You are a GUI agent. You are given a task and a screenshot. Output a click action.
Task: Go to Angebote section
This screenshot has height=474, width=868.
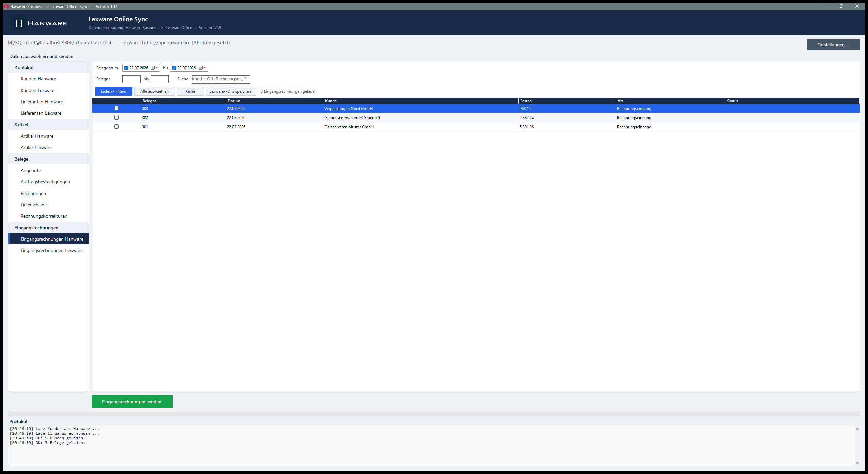49,170
